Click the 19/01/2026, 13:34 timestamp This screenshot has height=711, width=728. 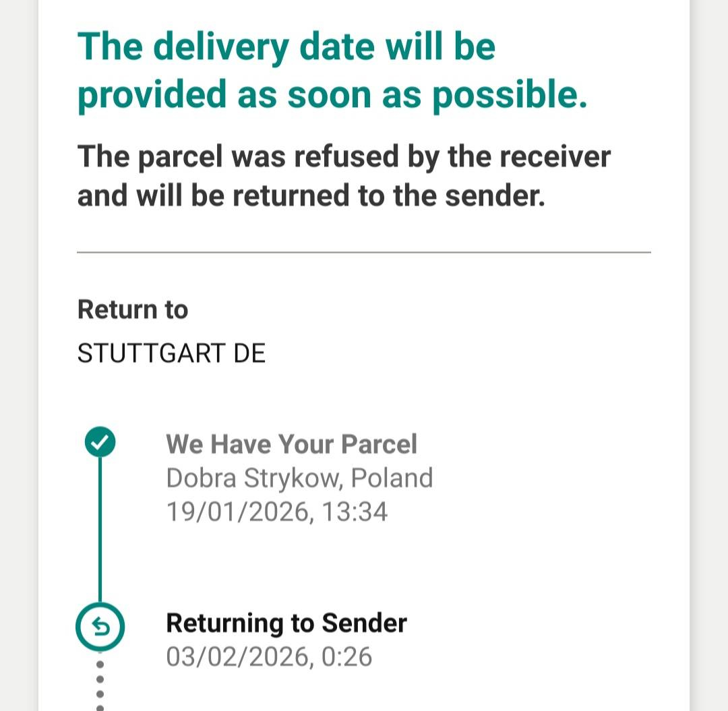click(x=276, y=512)
